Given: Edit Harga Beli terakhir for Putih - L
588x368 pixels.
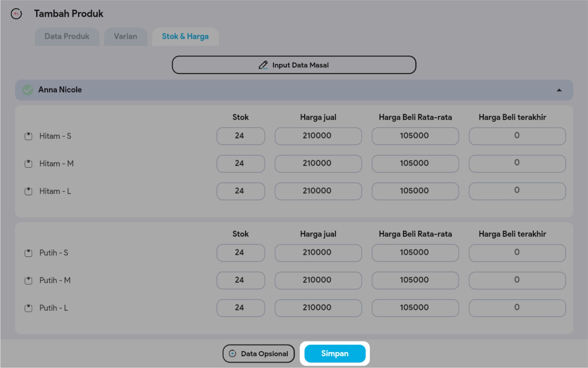Looking at the screenshot, I should pyautogui.click(x=517, y=308).
